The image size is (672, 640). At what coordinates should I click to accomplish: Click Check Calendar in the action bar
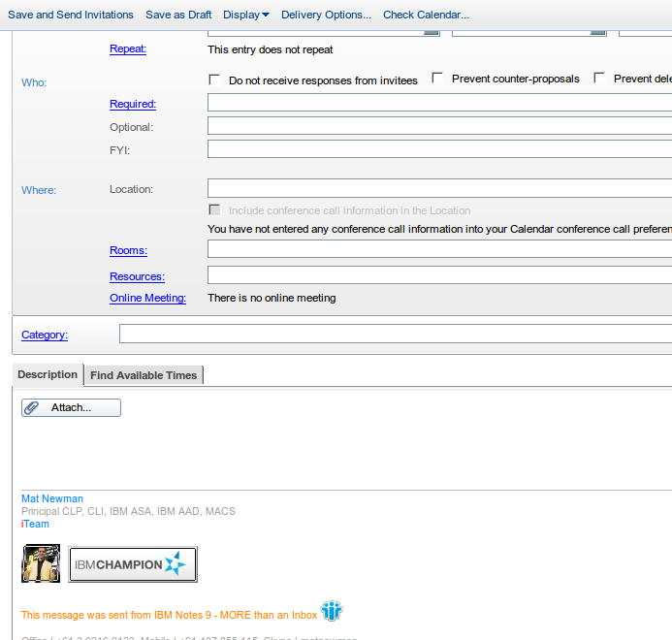tap(426, 15)
